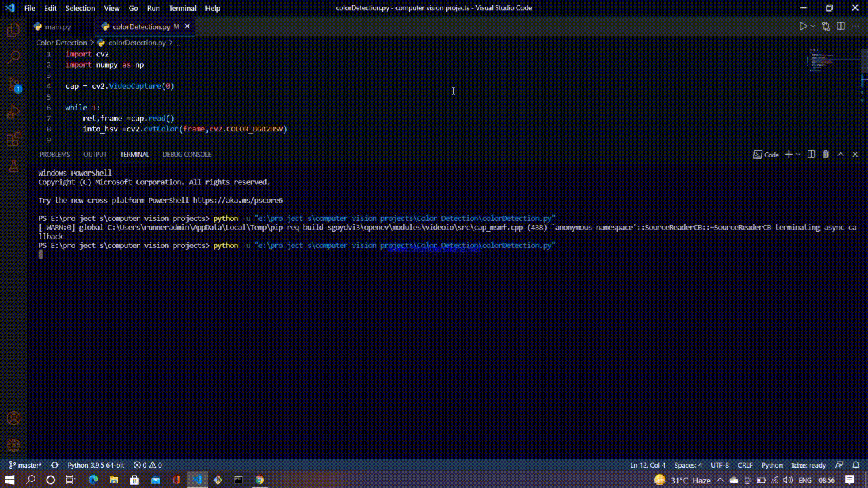Click kite: ready status item
Viewport: 868px width, 488px height.
[x=808, y=465]
